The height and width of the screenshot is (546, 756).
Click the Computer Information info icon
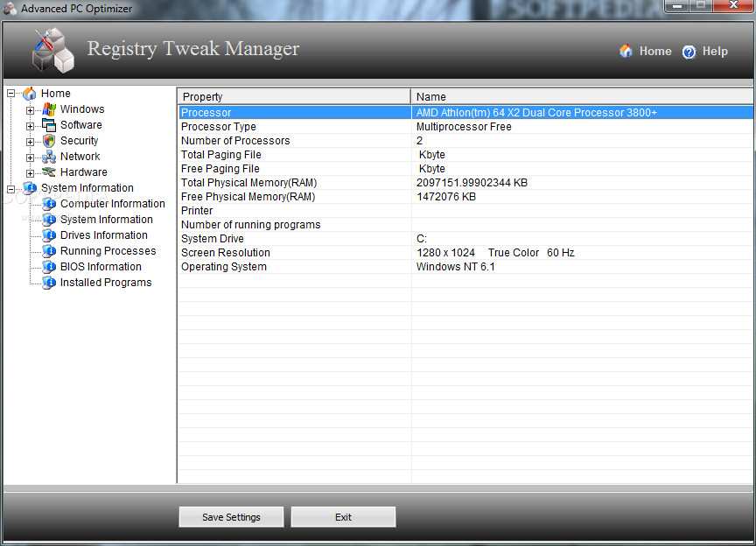pyautogui.click(x=49, y=204)
